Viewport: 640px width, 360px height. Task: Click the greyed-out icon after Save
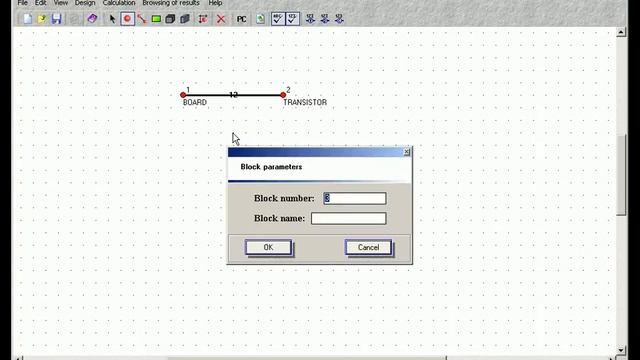pos(75,19)
